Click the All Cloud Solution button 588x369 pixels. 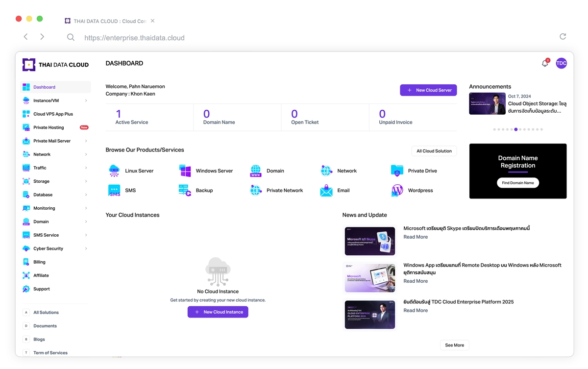click(x=434, y=151)
